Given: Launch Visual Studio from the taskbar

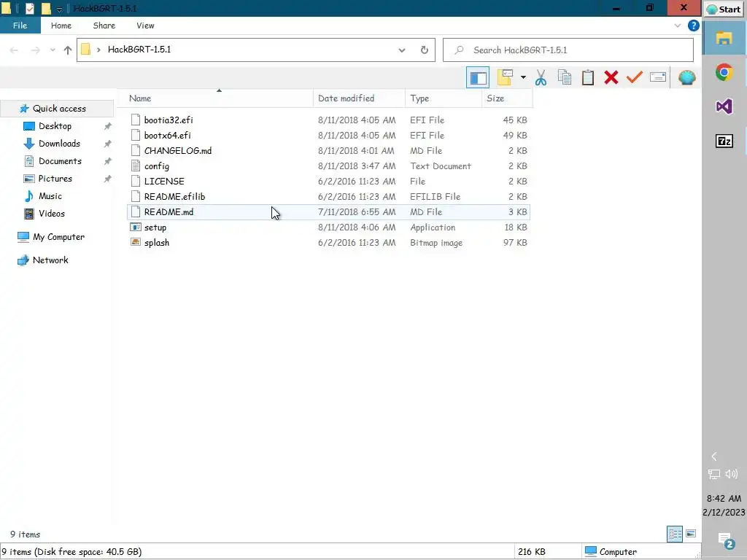Looking at the screenshot, I should tap(724, 106).
